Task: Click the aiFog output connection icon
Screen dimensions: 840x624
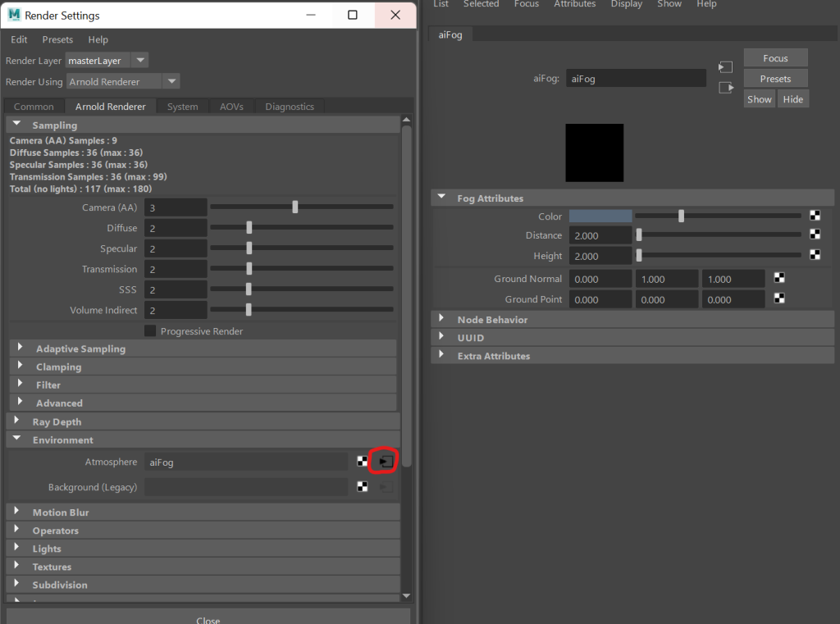Action: point(726,87)
